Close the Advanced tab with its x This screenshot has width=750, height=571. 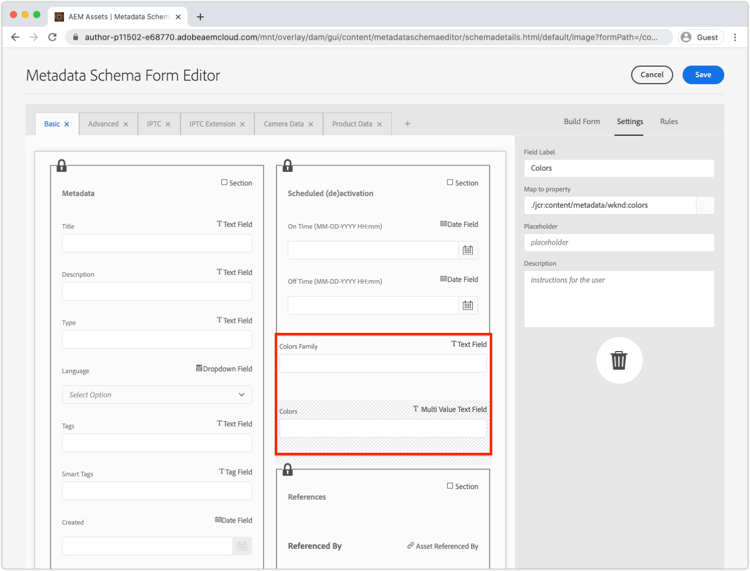pyautogui.click(x=126, y=124)
